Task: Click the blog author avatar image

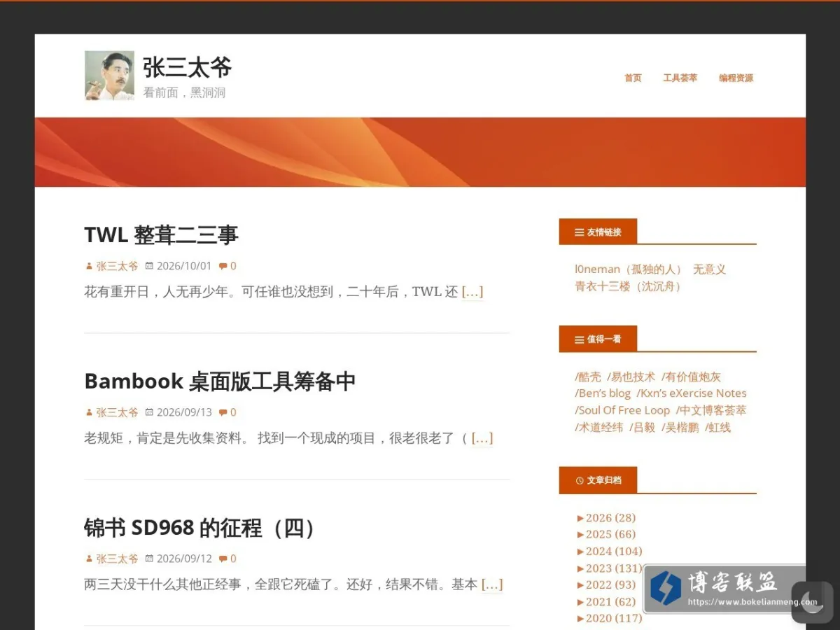Action: click(x=109, y=76)
